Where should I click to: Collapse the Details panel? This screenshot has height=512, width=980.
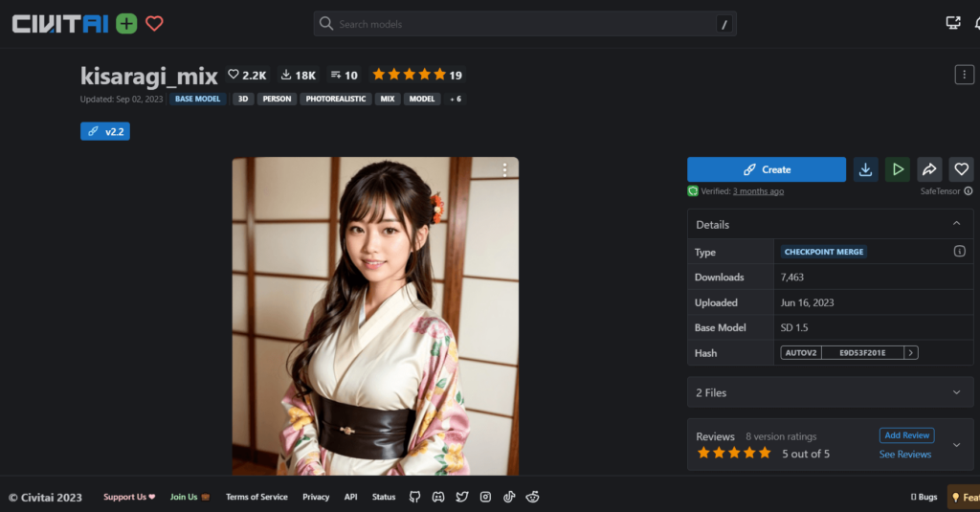956,224
